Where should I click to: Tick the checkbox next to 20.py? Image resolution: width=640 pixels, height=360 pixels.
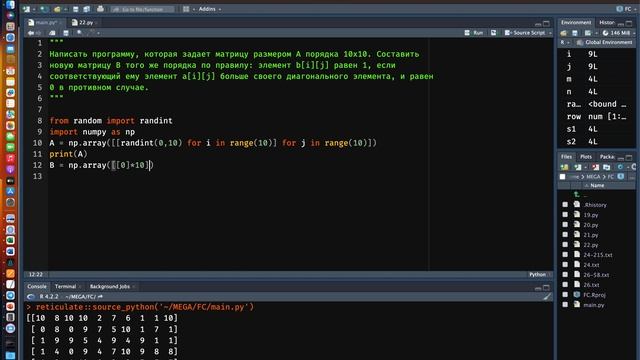(x=565, y=224)
